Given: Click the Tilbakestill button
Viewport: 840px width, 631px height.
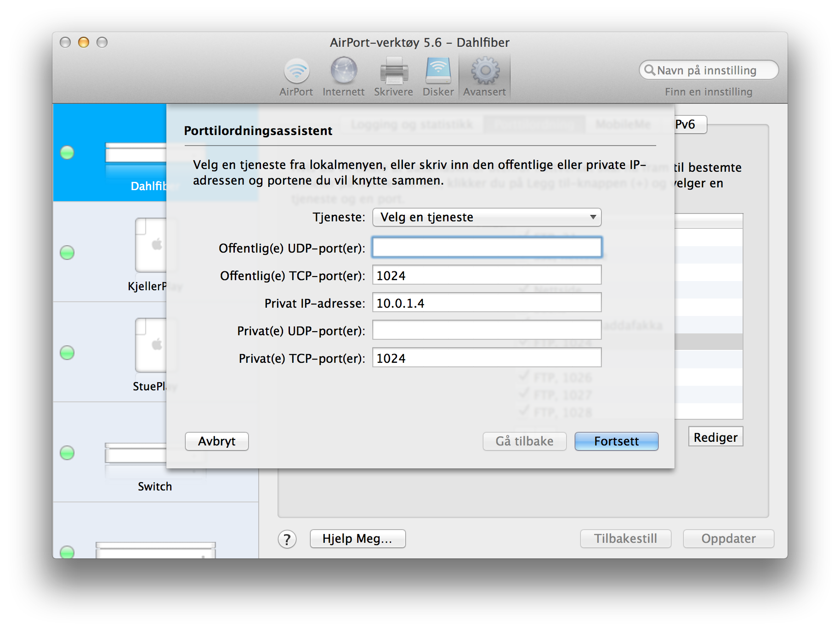Looking at the screenshot, I should coord(625,539).
